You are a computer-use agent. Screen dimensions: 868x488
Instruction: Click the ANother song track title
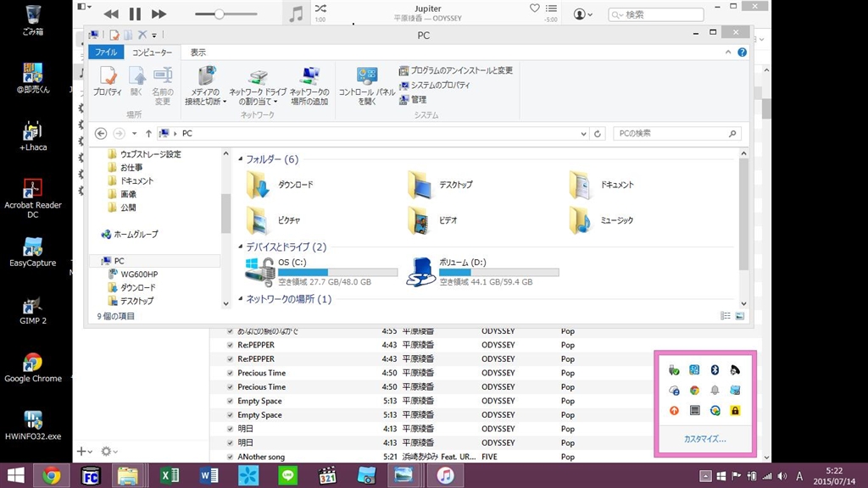[x=261, y=457]
